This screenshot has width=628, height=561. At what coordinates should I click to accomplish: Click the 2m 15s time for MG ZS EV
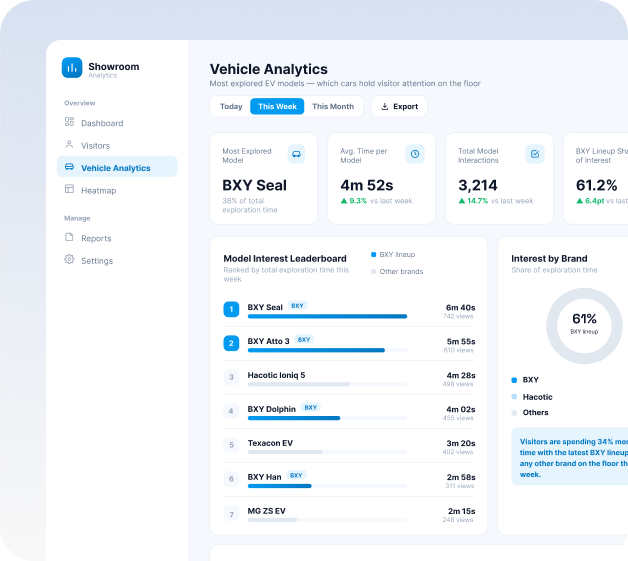pos(461,511)
